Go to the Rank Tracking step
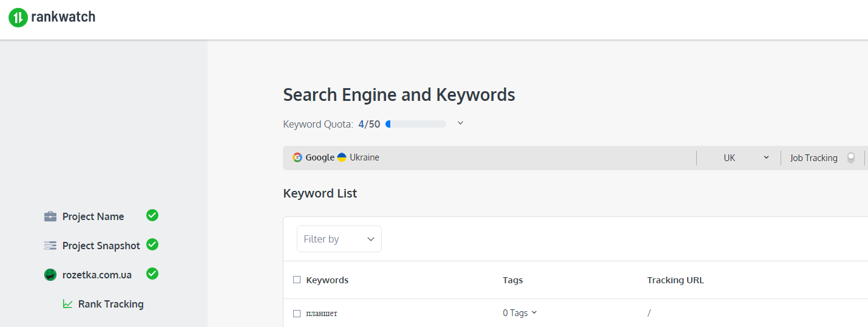The width and height of the screenshot is (868, 327). pos(110,304)
